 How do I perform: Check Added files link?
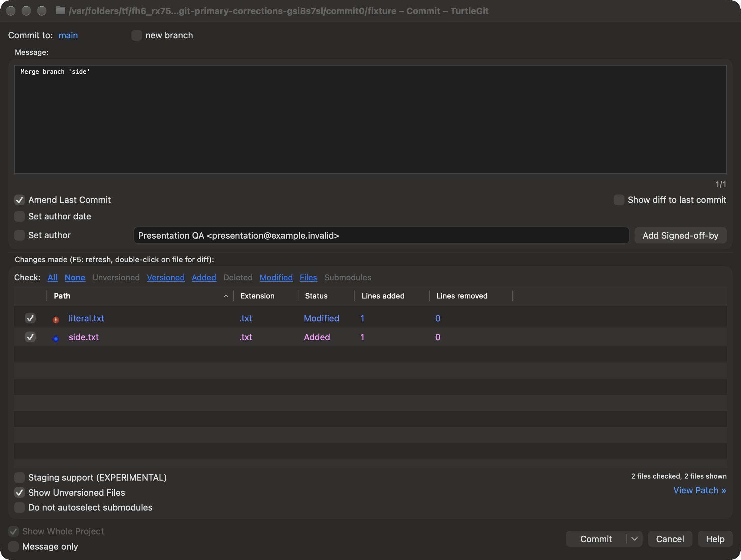(204, 277)
